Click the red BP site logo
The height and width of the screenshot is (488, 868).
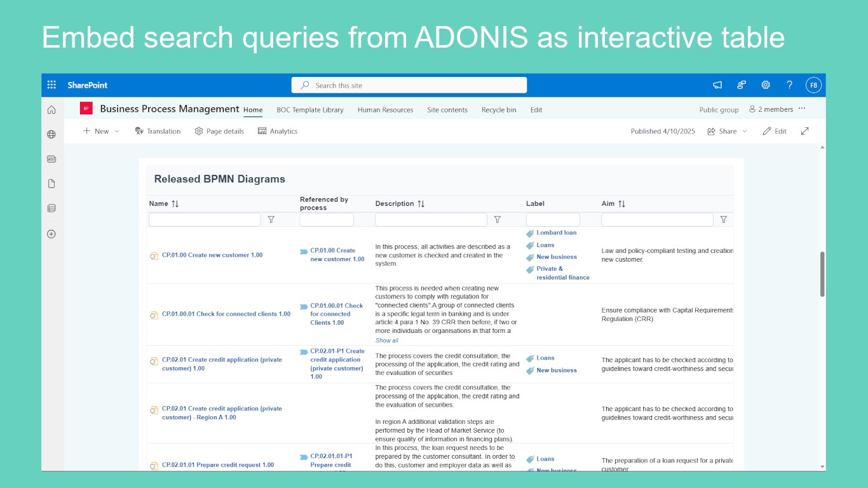pos(86,109)
